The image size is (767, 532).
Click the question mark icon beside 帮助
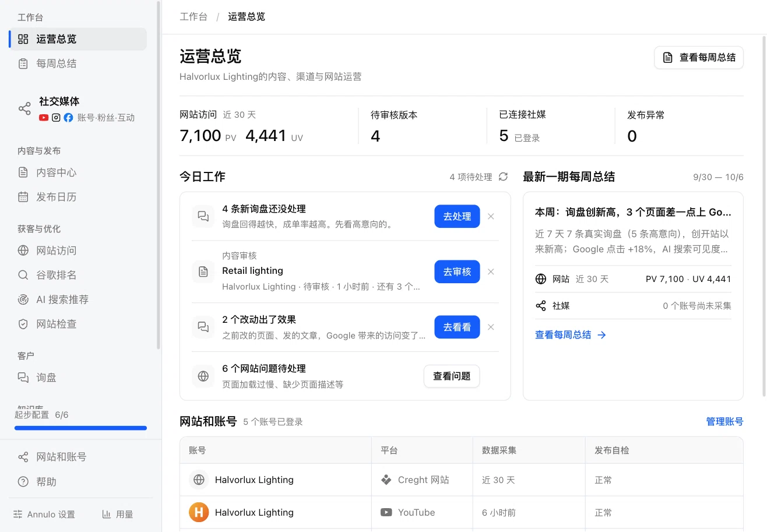(23, 482)
